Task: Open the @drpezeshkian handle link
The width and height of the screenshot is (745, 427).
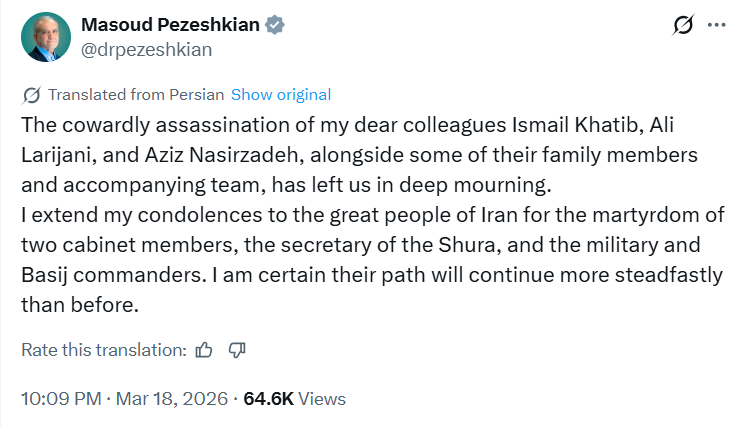Action: [145, 49]
